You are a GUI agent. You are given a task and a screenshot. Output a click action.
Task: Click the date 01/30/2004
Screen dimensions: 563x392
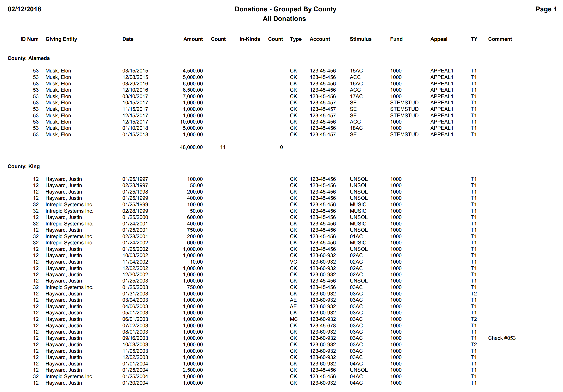click(x=135, y=383)
